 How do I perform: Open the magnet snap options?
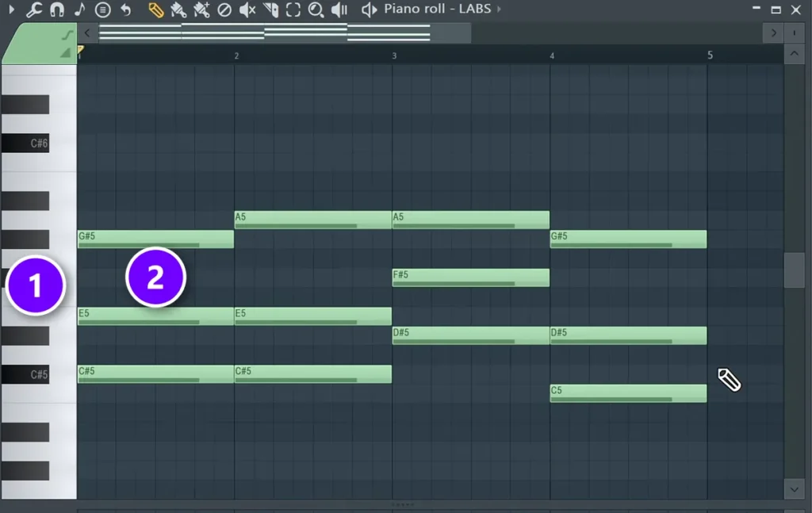pos(57,10)
